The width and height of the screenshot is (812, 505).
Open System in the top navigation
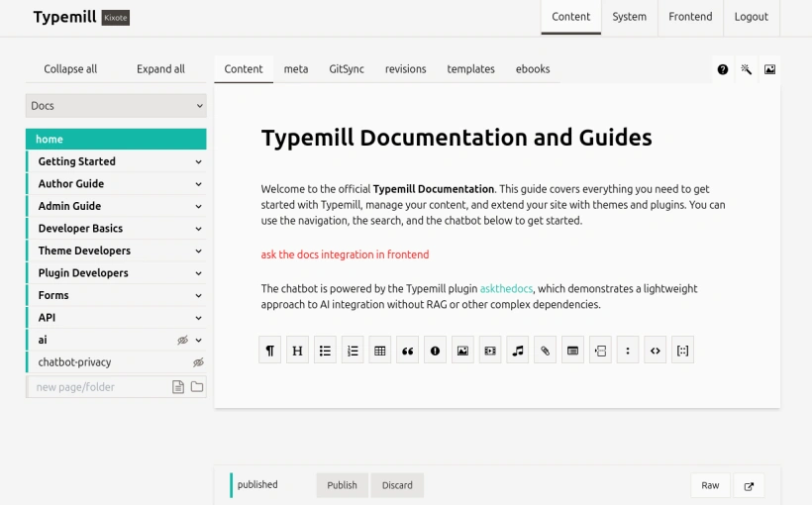coord(629,17)
